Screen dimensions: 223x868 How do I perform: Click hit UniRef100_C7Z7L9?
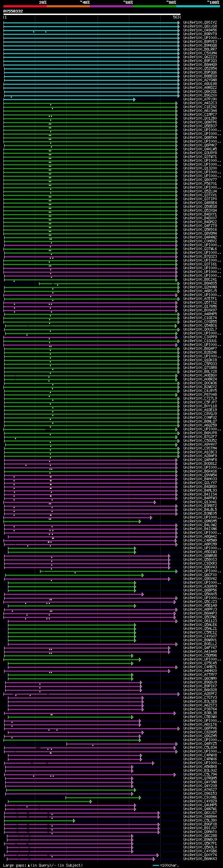click(x=200, y=398)
